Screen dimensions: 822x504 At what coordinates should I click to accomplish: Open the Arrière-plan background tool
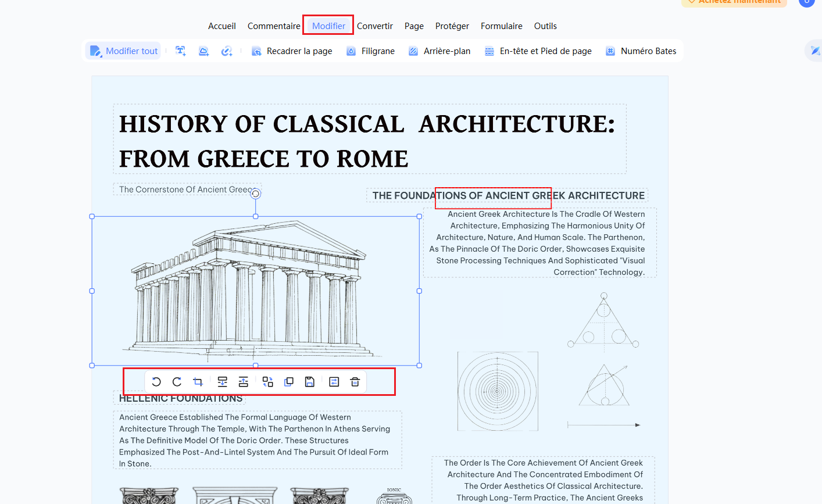point(439,51)
